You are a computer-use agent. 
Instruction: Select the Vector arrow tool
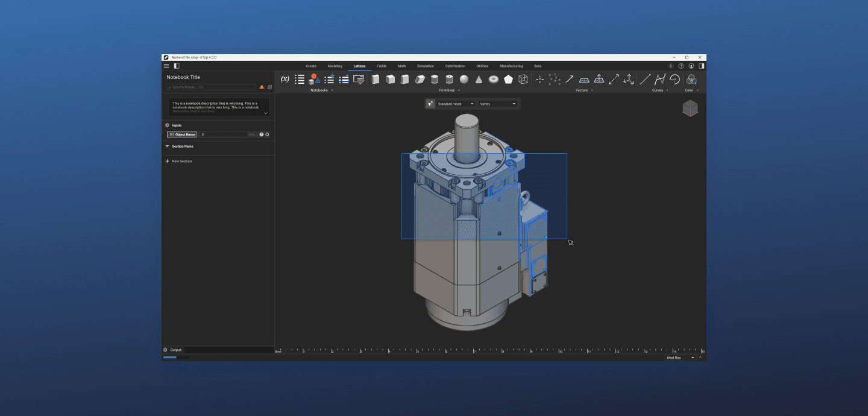click(x=570, y=79)
